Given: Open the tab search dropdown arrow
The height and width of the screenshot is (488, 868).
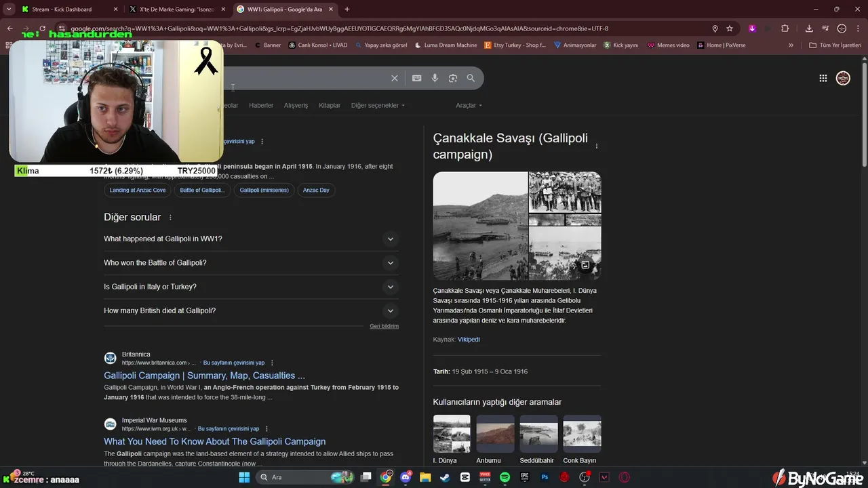Looking at the screenshot, I should 9,9.
